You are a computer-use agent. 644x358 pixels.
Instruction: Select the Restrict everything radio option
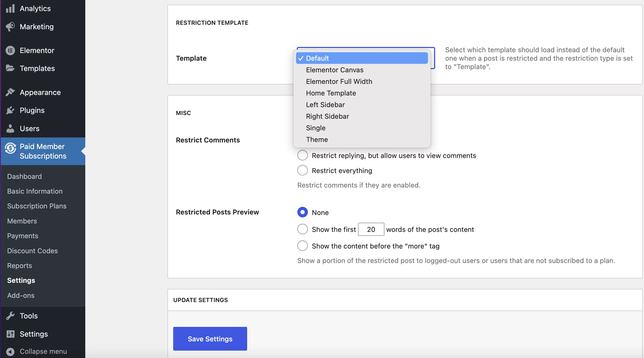pyautogui.click(x=303, y=170)
